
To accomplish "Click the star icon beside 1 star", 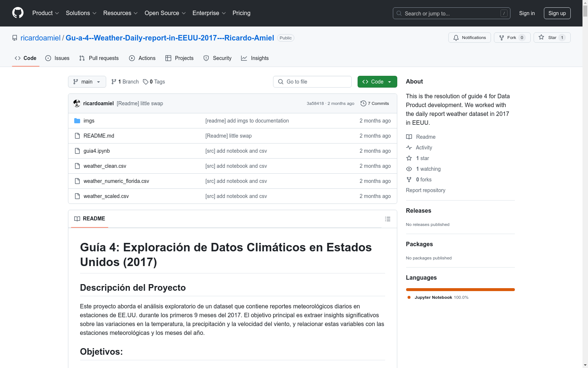I will pos(409,158).
